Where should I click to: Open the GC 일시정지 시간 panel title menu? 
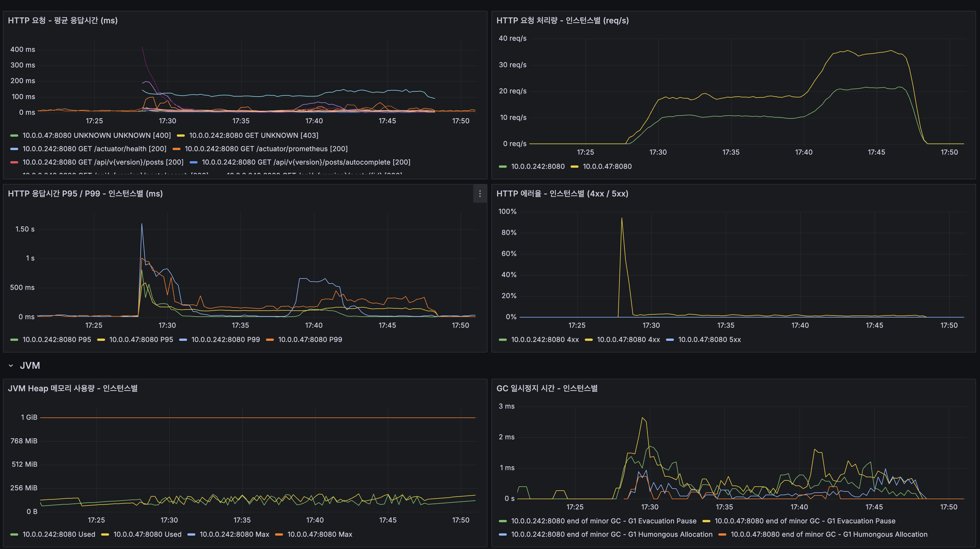pos(547,388)
